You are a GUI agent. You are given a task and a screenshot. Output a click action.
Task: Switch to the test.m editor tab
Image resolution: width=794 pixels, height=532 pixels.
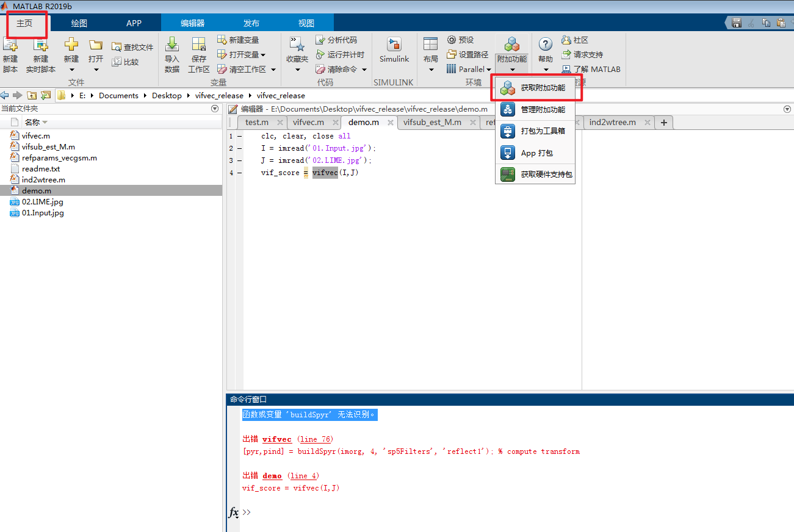tap(258, 122)
